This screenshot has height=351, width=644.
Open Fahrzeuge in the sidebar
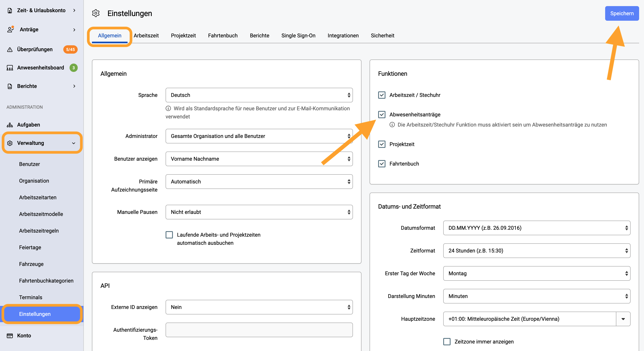pos(31,264)
